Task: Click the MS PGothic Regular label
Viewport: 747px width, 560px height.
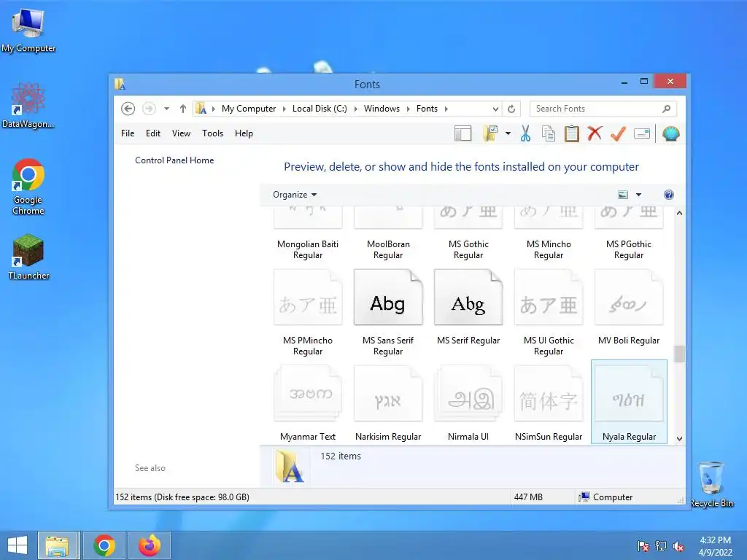Action: coord(629,249)
